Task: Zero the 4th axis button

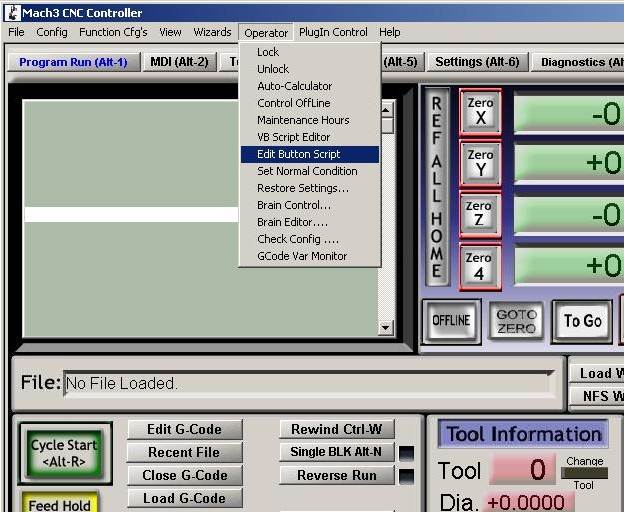Action: 480,266
